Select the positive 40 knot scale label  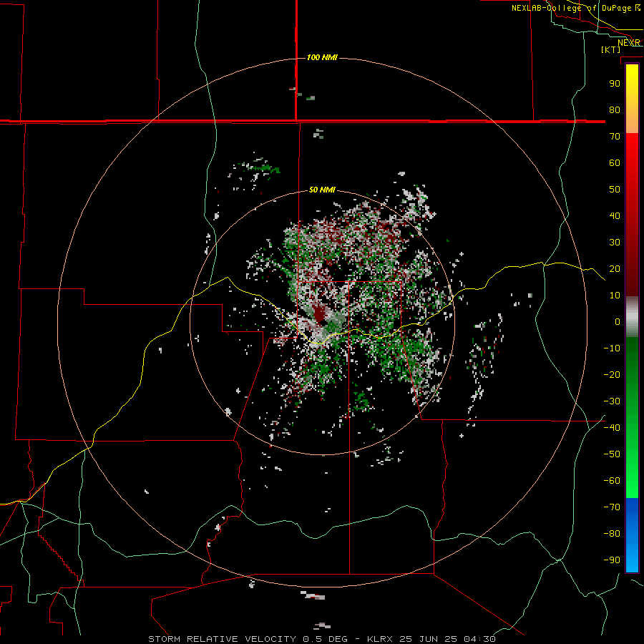(x=615, y=216)
